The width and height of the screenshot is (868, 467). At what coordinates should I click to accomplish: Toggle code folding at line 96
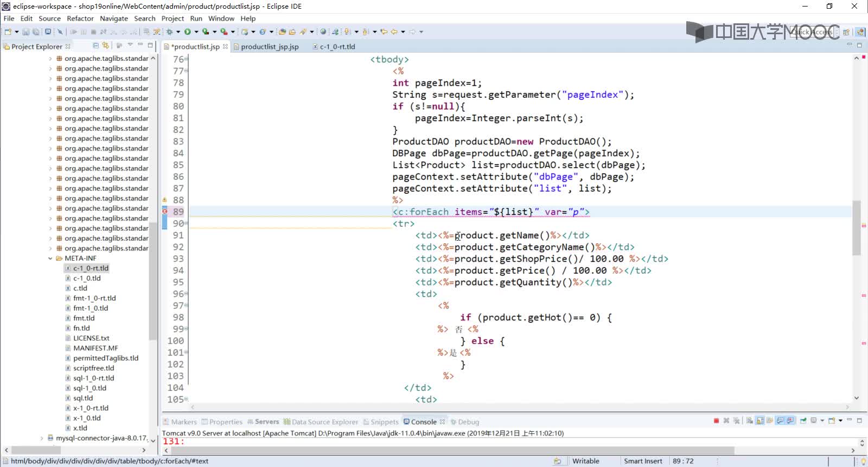186,293
